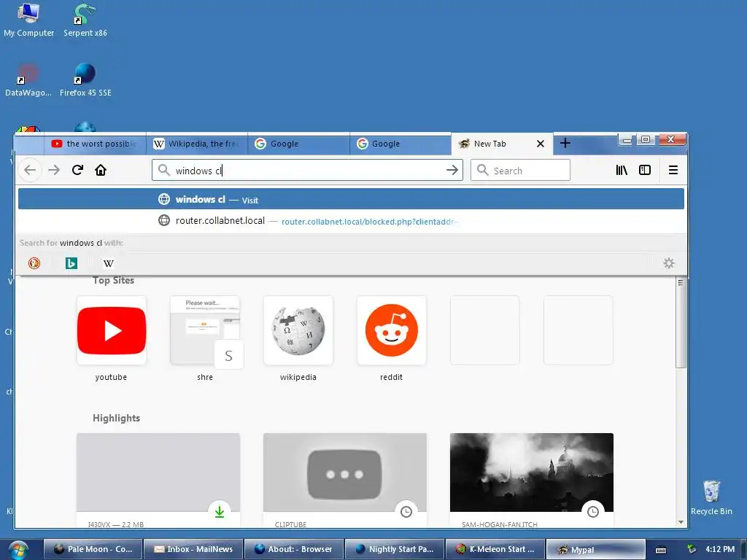Click the on-screen keyboard tray icon

pos(661,550)
